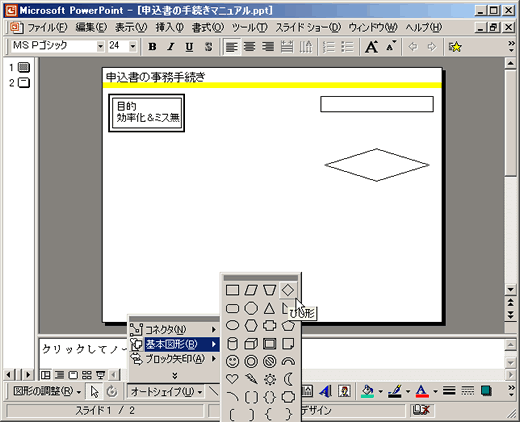Screen dimensions: 520x422
Task: Select the cylinder basic shape
Action: pyautogui.click(x=232, y=343)
